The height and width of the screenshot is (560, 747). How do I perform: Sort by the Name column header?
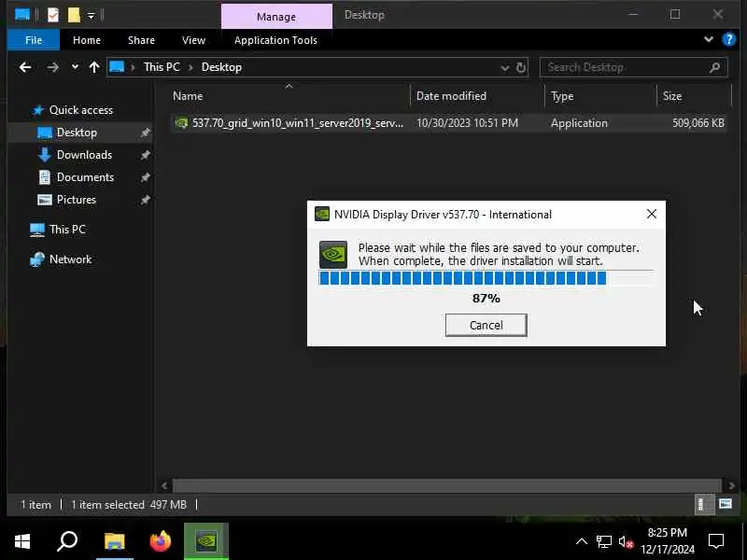point(289,96)
